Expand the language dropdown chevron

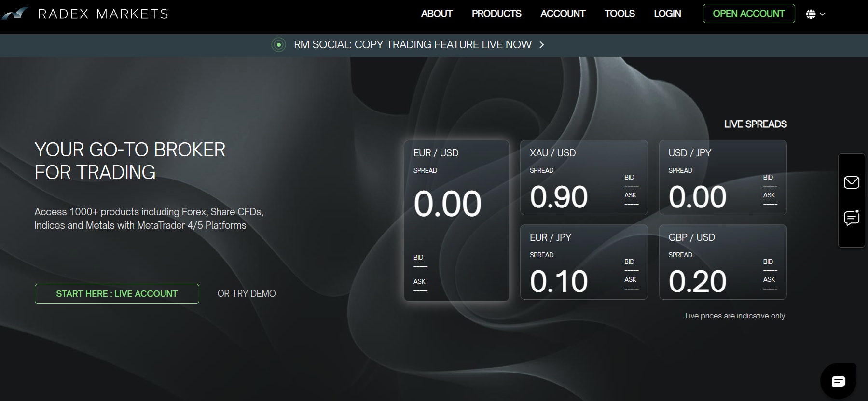point(823,14)
